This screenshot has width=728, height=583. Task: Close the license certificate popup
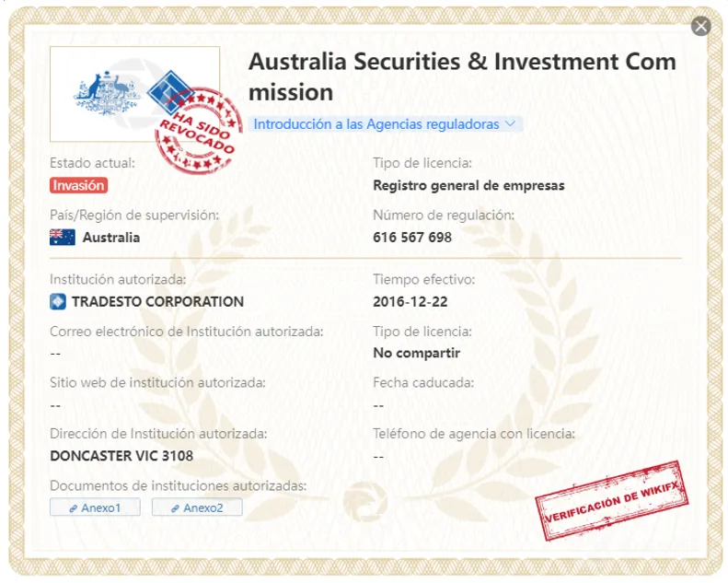[700, 26]
